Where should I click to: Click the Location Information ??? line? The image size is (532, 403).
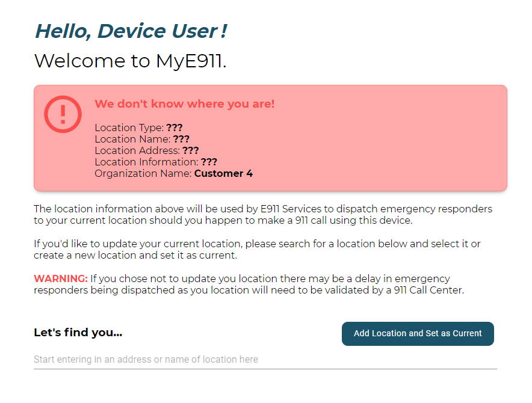click(x=156, y=162)
